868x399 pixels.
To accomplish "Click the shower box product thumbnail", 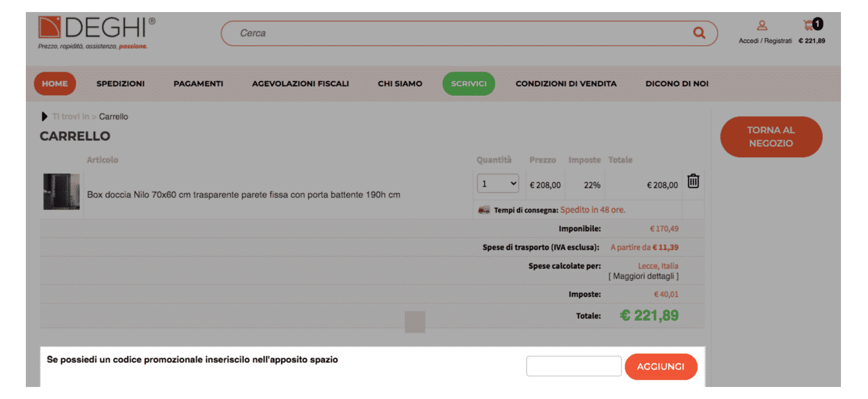I will [x=61, y=191].
